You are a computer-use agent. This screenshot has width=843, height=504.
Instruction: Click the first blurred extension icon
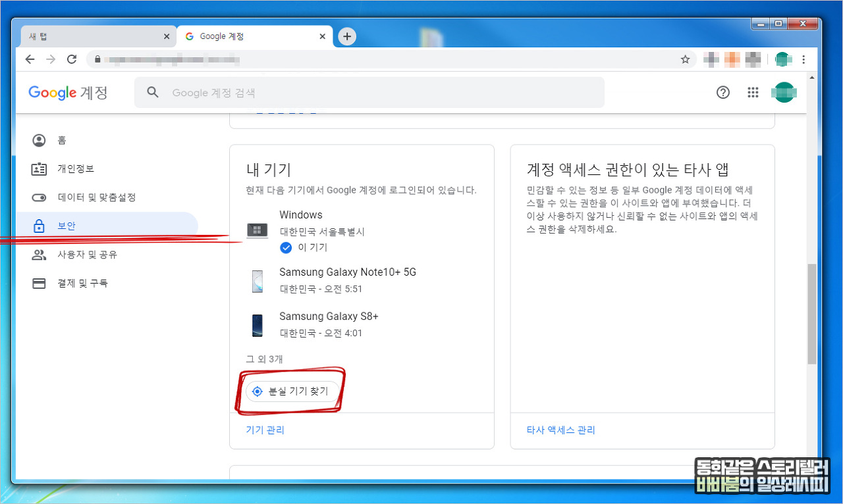click(711, 59)
